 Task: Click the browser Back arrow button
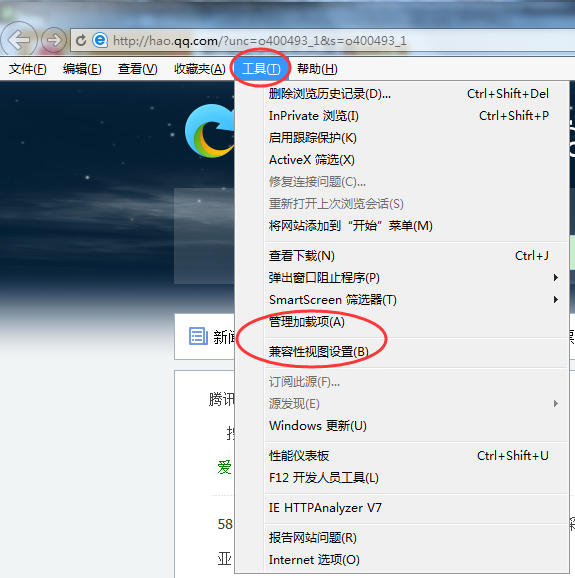18,39
